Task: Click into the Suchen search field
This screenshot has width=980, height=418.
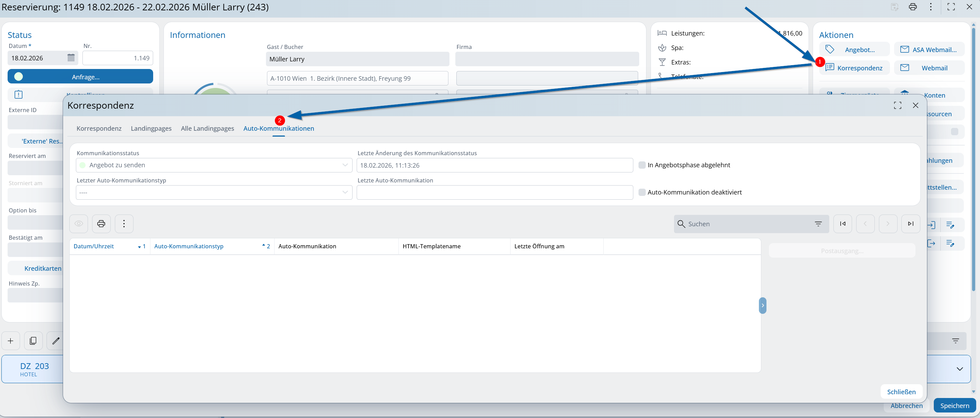Action: point(746,224)
